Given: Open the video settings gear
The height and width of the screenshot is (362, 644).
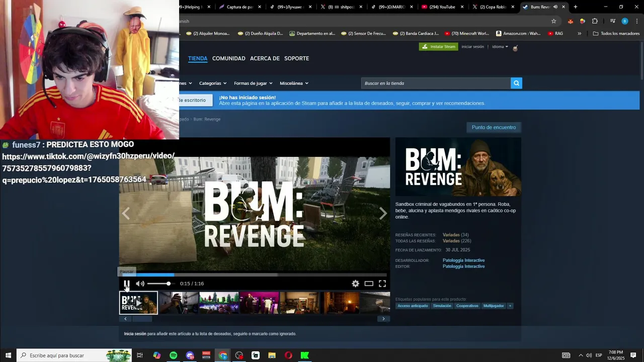Looking at the screenshot, I should [x=355, y=284].
